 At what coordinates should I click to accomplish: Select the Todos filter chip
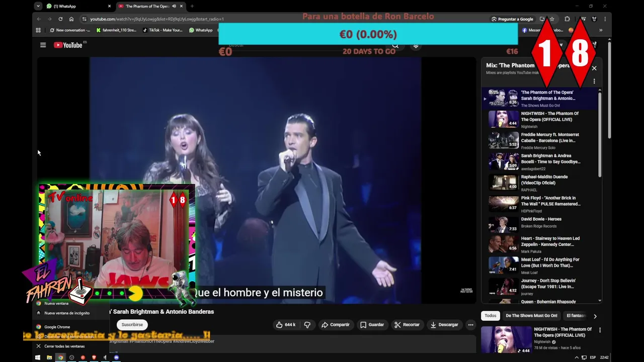491,316
